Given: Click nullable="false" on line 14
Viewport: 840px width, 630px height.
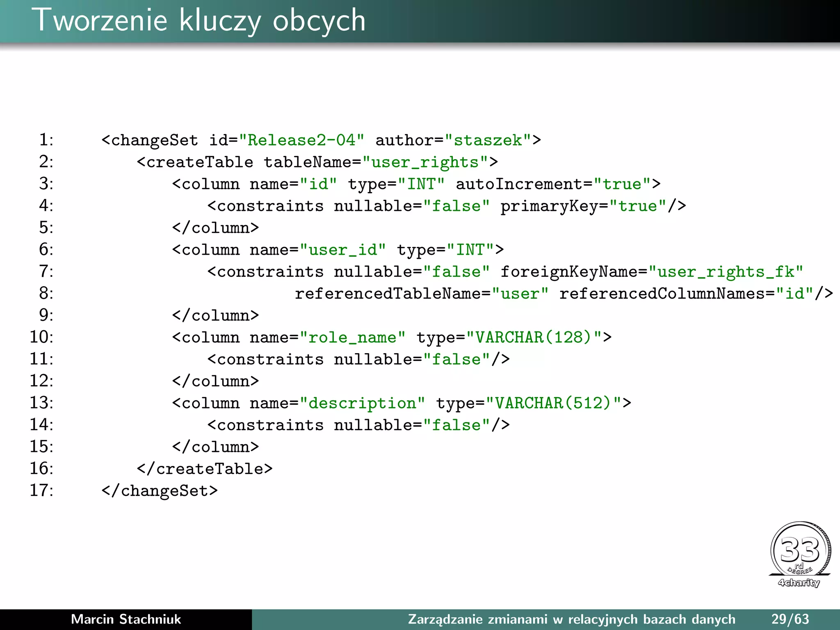Looking at the screenshot, I should [x=412, y=425].
